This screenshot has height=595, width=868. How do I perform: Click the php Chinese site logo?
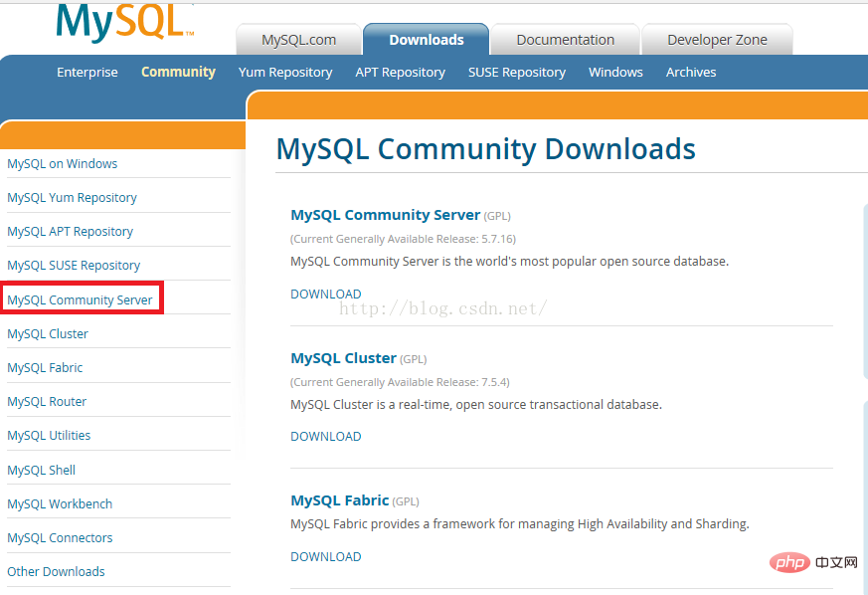click(x=813, y=562)
